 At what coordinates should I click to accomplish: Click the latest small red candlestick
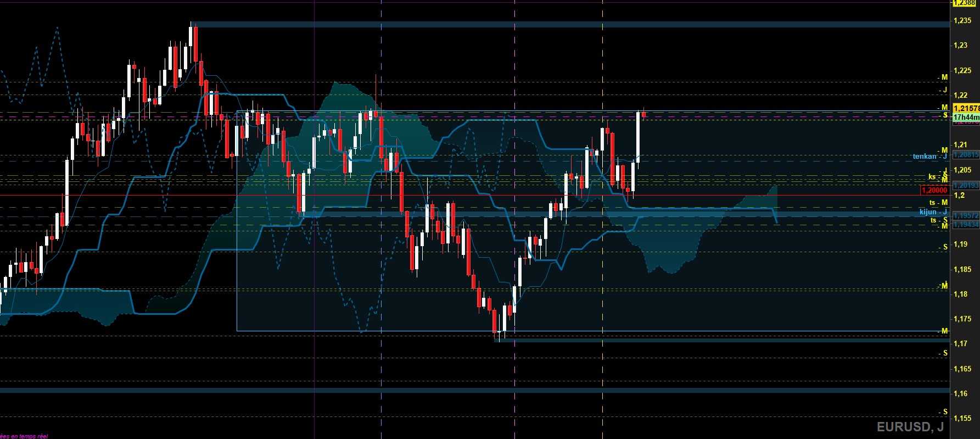pos(643,114)
